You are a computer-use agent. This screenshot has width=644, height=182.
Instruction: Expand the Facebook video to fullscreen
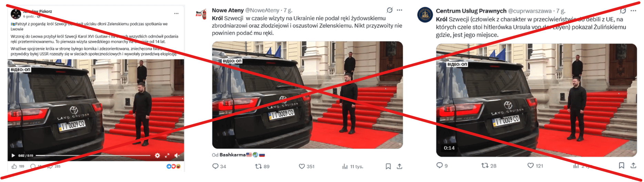[x=167, y=155]
